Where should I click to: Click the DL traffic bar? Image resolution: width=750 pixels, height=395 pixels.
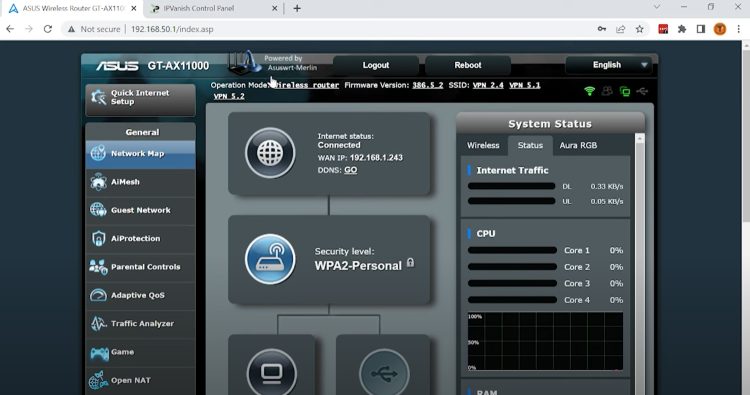pos(511,186)
